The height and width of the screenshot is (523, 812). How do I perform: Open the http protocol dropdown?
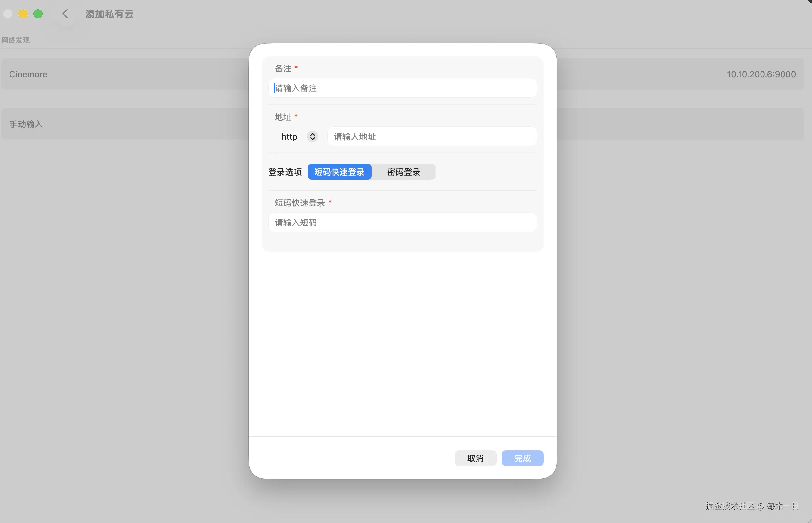pyautogui.click(x=290, y=137)
